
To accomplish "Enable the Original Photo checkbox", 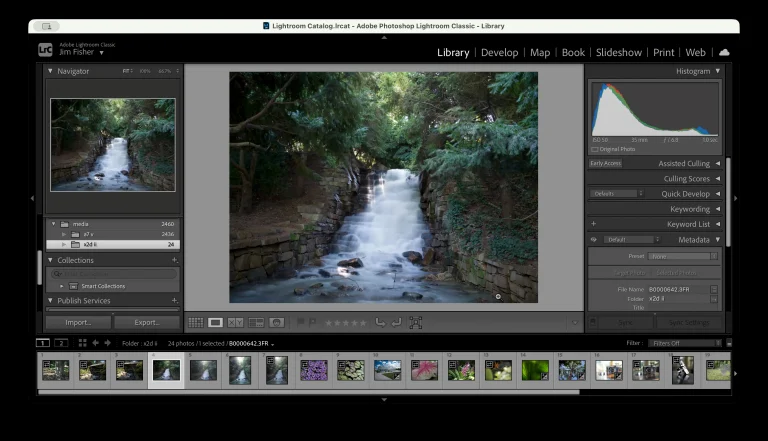I will 596,149.
